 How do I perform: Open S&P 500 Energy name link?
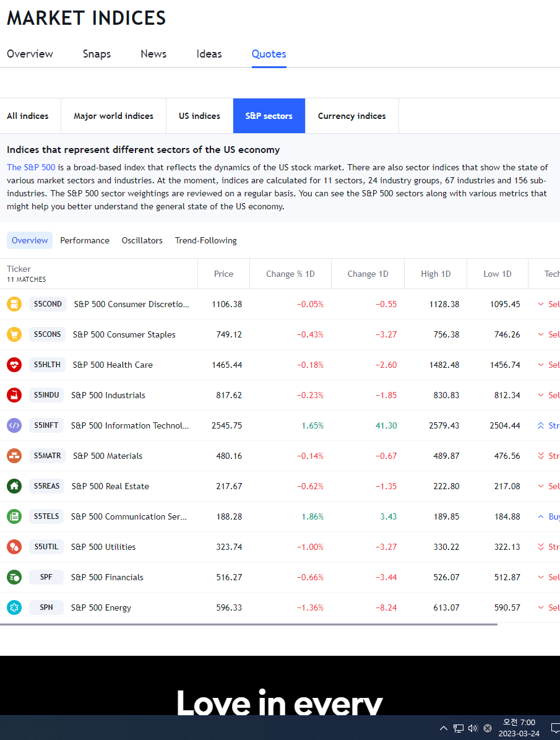click(101, 608)
